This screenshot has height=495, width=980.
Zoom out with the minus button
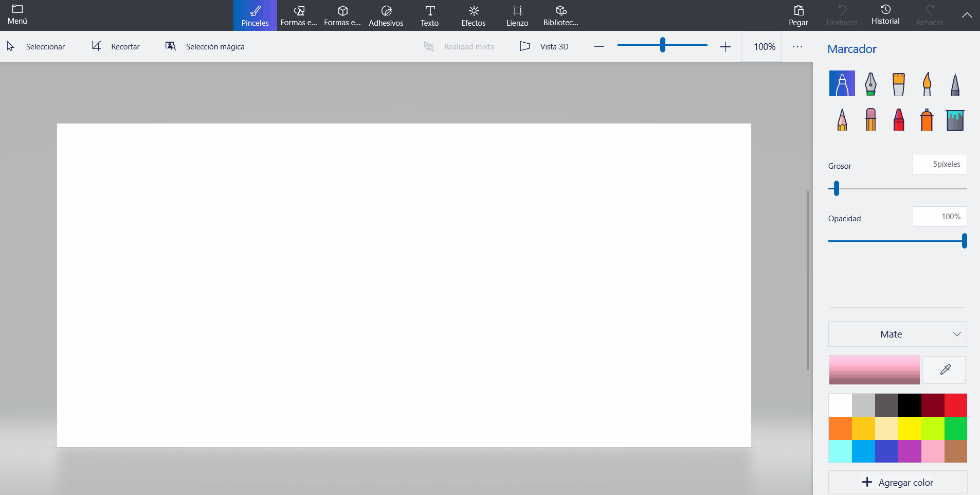coord(599,47)
